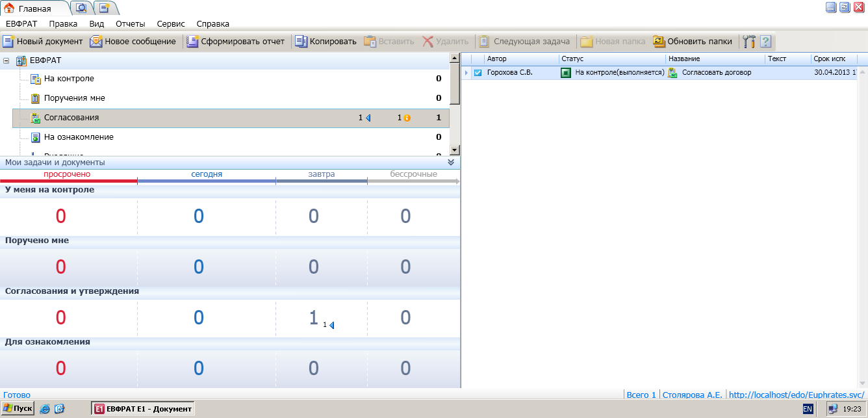The image size is (868, 418).
Task: Open the search tab with magnifier icon
Action: click(81, 8)
